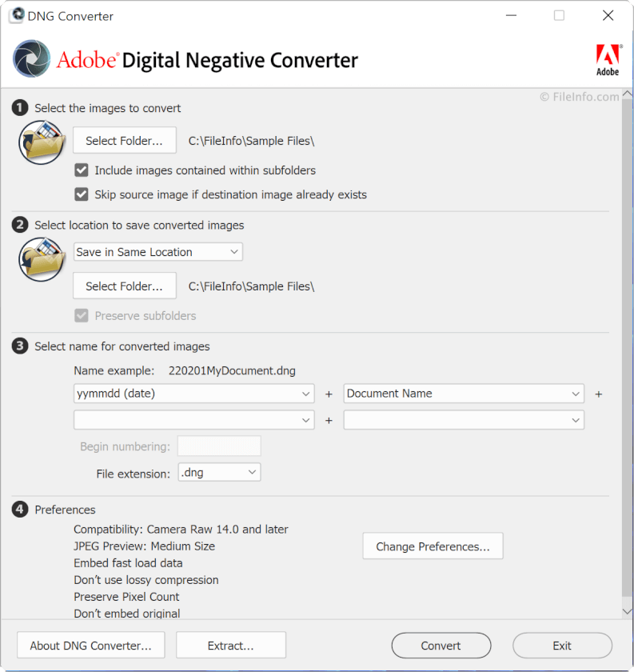The width and height of the screenshot is (634, 672).
Task: Click the destination folder icon in step 2
Action: tap(41, 259)
